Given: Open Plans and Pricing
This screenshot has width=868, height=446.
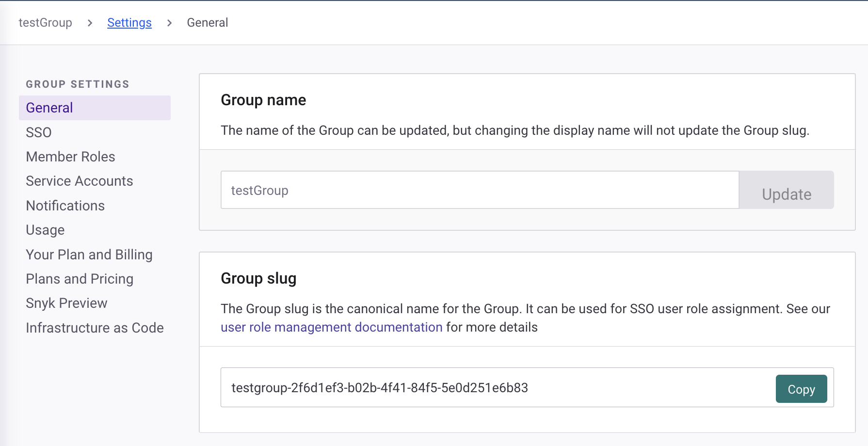Looking at the screenshot, I should pyautogui.click(x=80, y=279).
